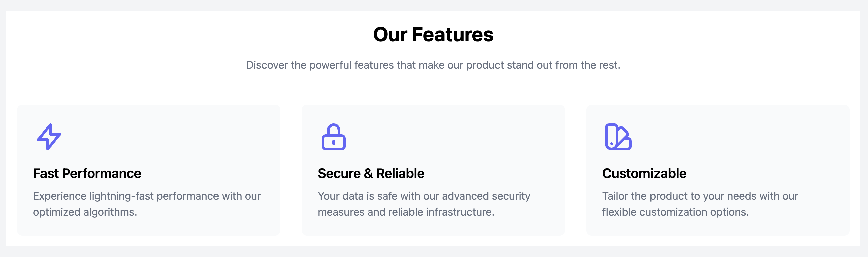868x257 pixels.
Task: Click the "Secure & Reliable" card title
Action: point(371,173)
